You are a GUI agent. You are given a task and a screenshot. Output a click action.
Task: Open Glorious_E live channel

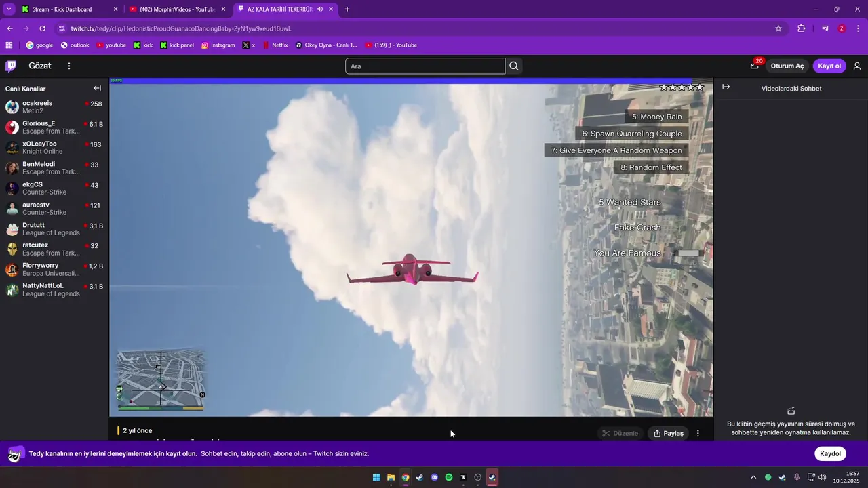(54, 127)
